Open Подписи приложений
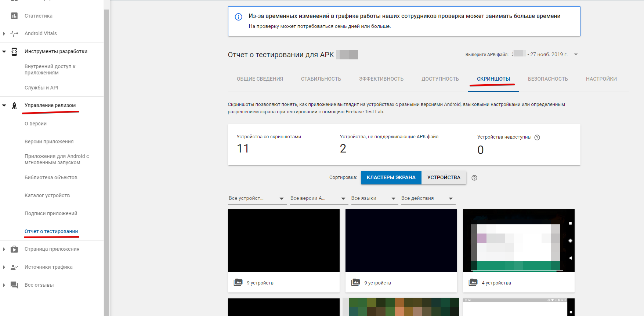 (51, 213)
